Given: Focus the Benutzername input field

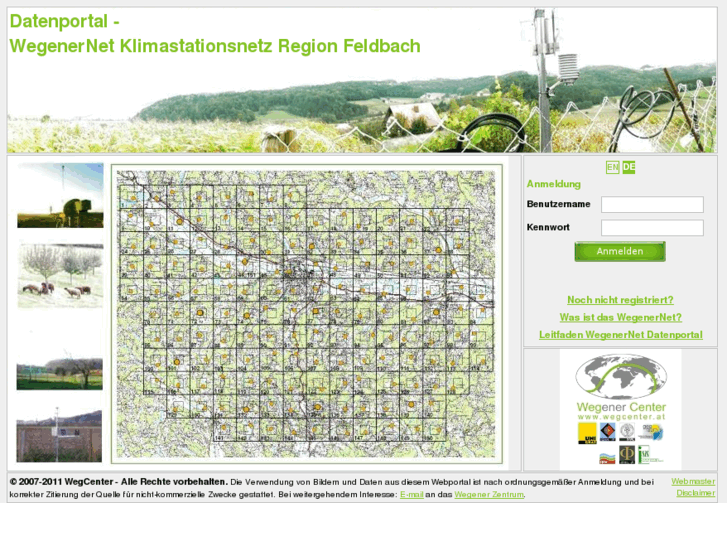Looking at the screenshot, I should (x=652, y=205).
